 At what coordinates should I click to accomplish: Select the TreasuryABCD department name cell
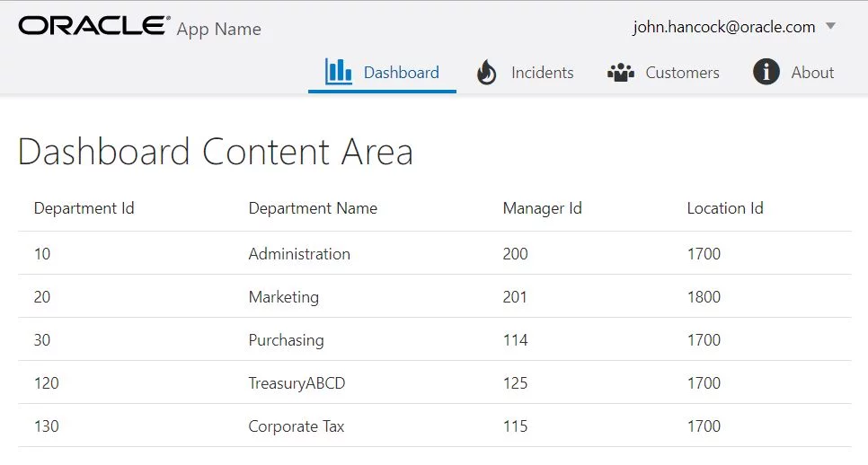pyautogui.click(x=297, y=383)
